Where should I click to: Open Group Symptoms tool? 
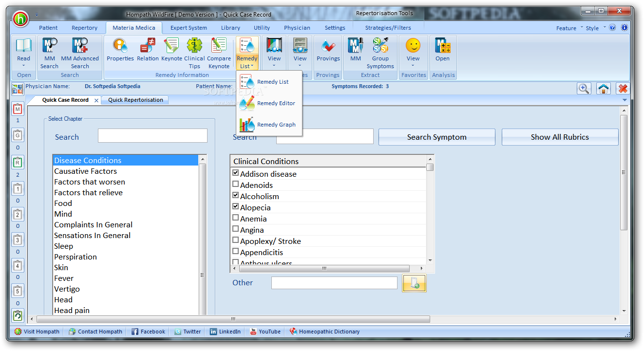(x=380, y=54)
